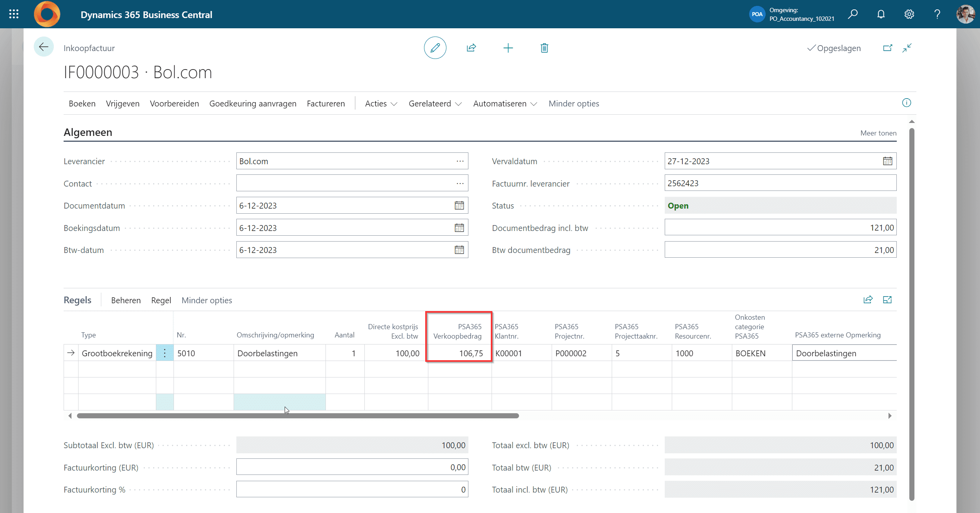Open the Factureren menu

point(326,104)
